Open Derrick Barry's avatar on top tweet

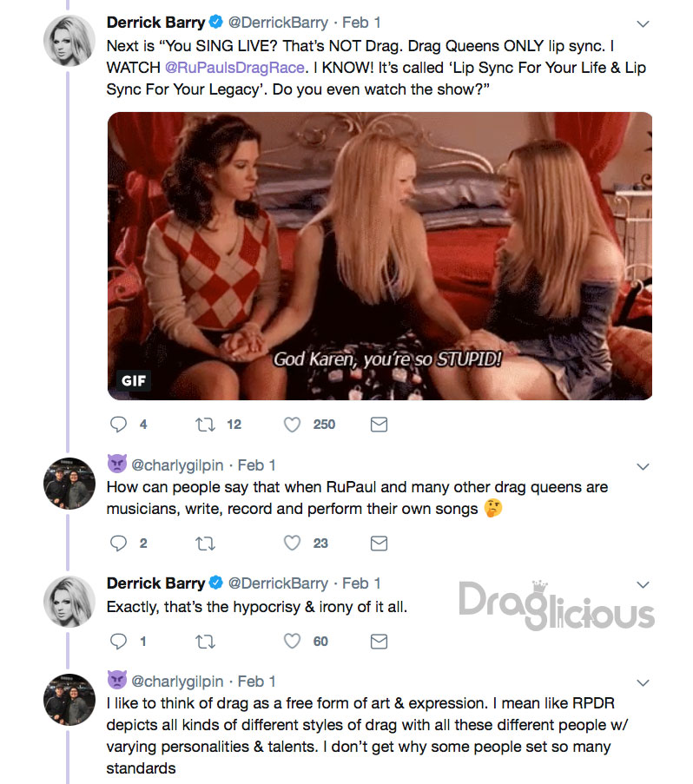69,41
